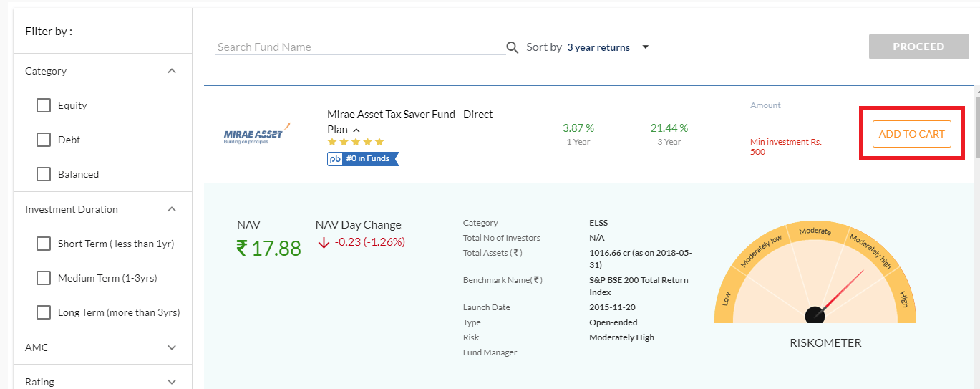Click the #0 in Funds badge

coord(363,159)
